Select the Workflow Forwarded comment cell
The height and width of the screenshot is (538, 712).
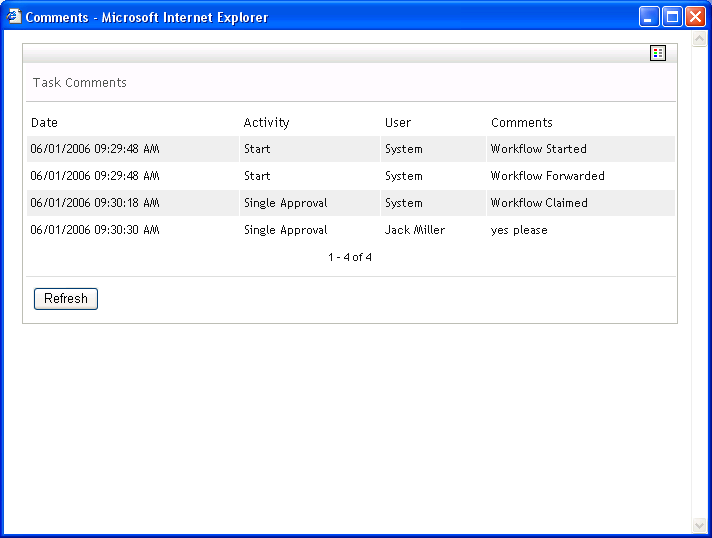[x=547, y=176]
